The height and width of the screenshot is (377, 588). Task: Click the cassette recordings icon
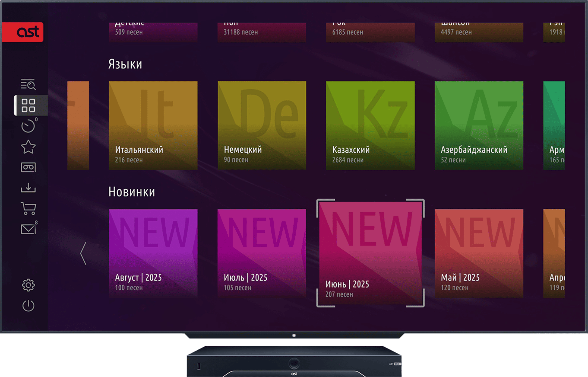click(28, 167)
